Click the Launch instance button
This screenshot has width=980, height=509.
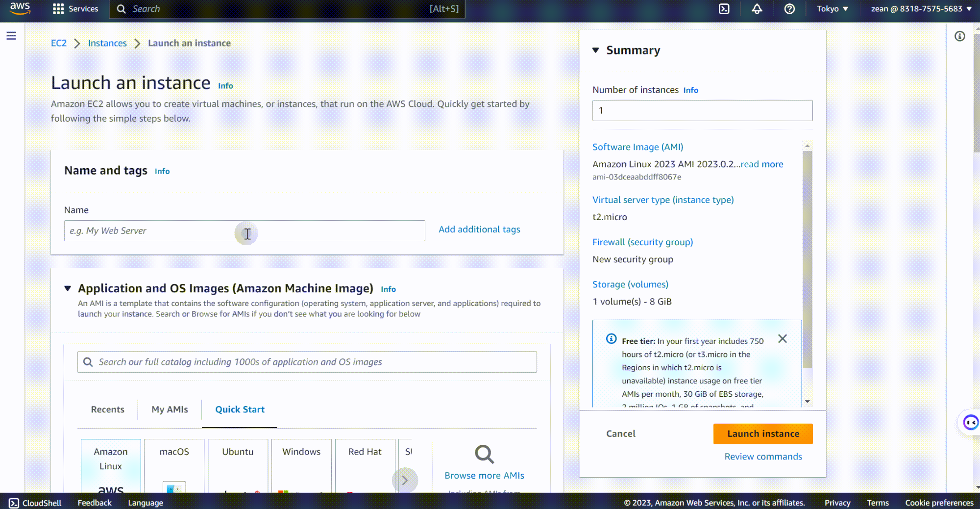click(763, 434)
